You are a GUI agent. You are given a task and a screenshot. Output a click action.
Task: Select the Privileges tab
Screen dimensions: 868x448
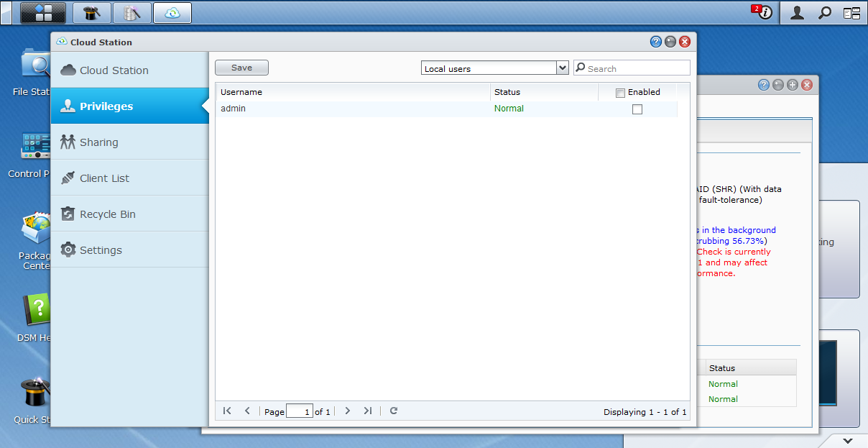point(130,106)
